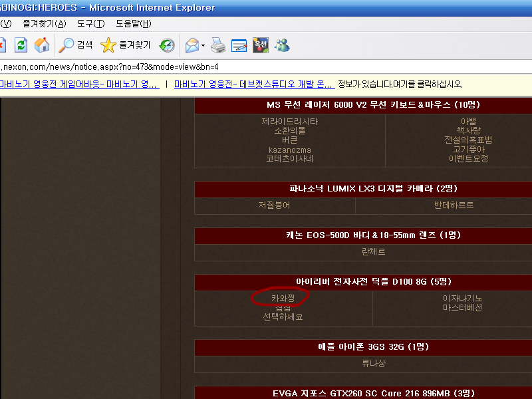Select winner name 소환의돌
This screenshot has width=532, height=399.
(290, 130)
